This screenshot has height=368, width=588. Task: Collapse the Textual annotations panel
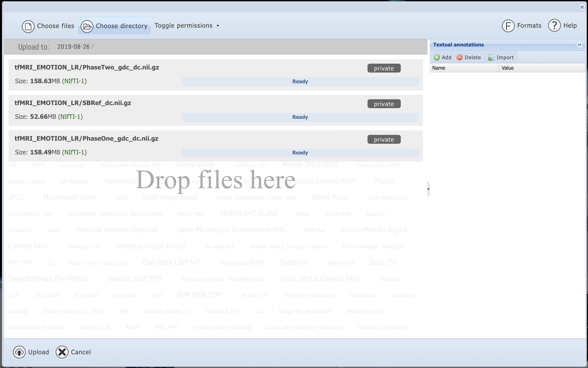coord(579,45)
